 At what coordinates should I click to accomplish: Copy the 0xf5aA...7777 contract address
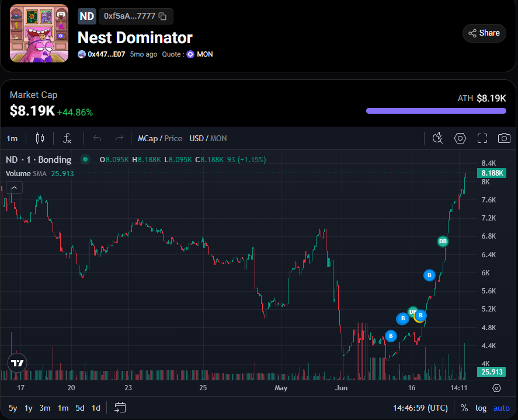click(x=162, y=16)
